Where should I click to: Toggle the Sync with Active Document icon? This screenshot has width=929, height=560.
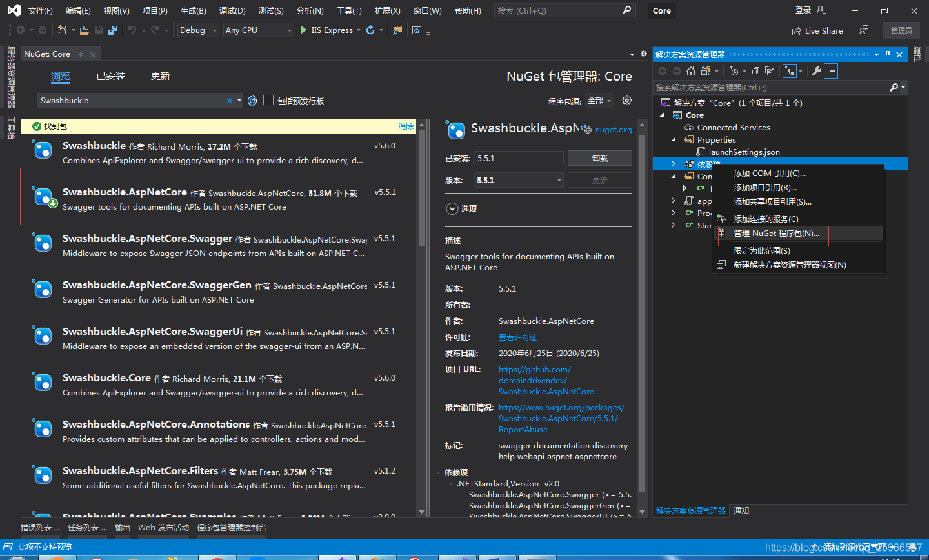[789, 71]
